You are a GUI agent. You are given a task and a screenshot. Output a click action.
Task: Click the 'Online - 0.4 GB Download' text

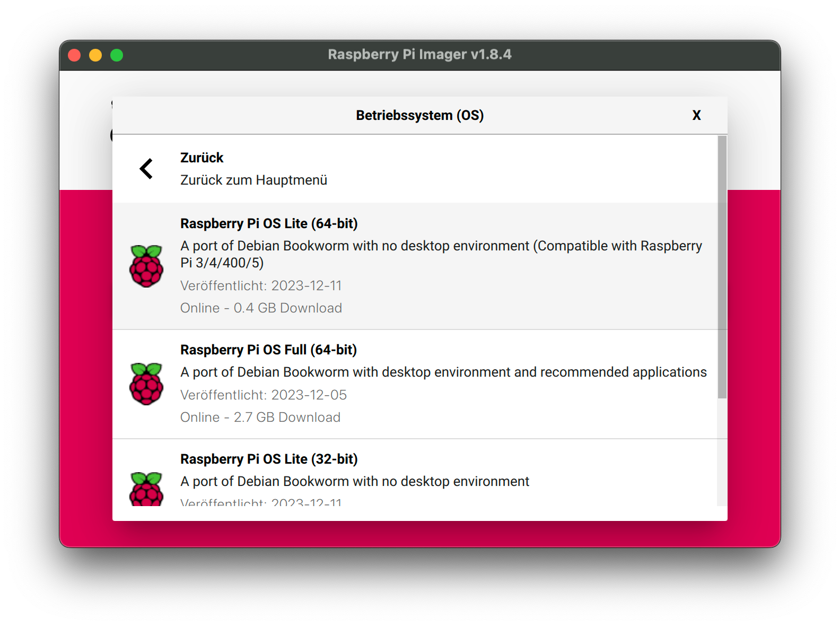click(261, 308)
